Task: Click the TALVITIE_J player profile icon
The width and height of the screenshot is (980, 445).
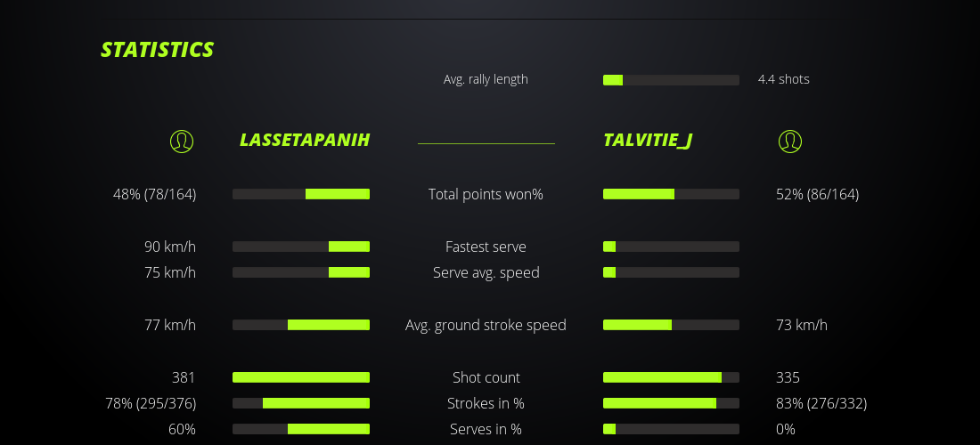Action: click(x=790, y=141)
